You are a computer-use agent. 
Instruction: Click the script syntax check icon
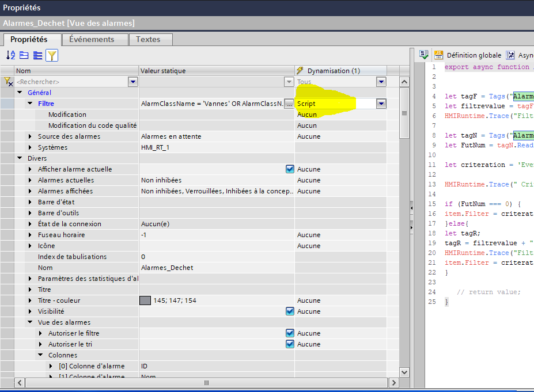coord(424,55)
